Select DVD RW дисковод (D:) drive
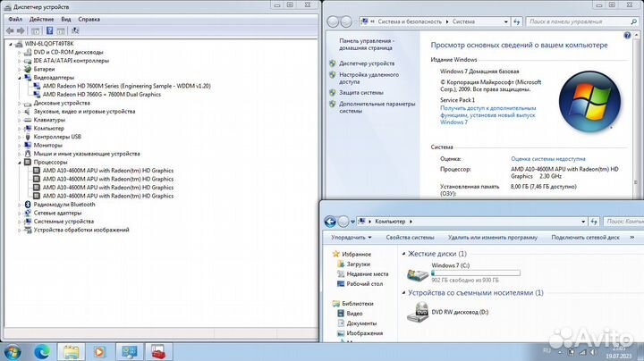 tap(447, 312)
